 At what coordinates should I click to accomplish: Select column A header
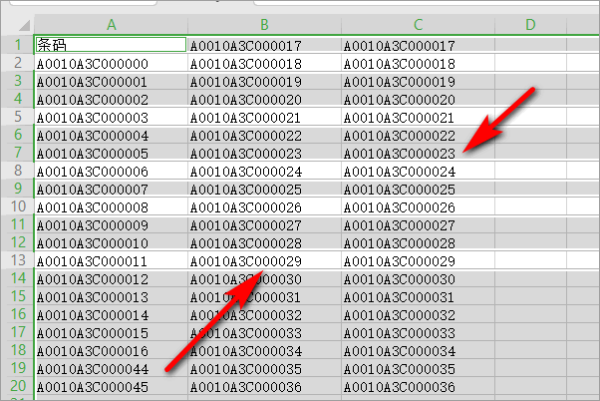(x=110, y=23)
